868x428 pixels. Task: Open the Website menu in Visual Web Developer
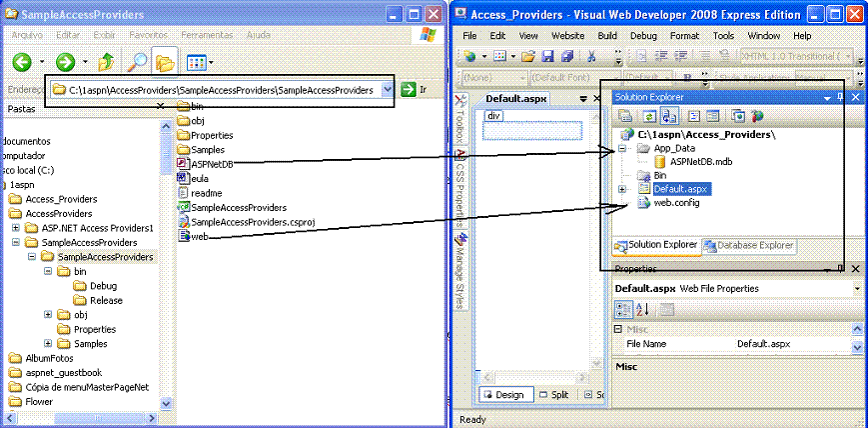pyautogui.click(x=568, y=35)
